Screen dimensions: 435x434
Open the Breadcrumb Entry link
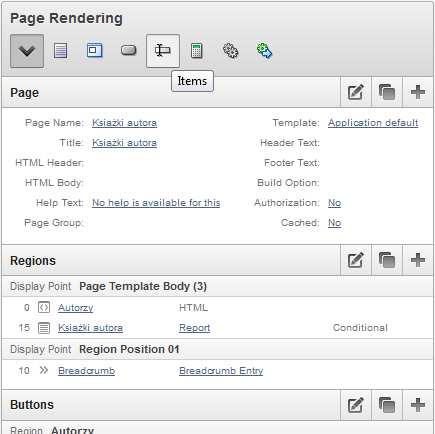click(x=221, y=371)
